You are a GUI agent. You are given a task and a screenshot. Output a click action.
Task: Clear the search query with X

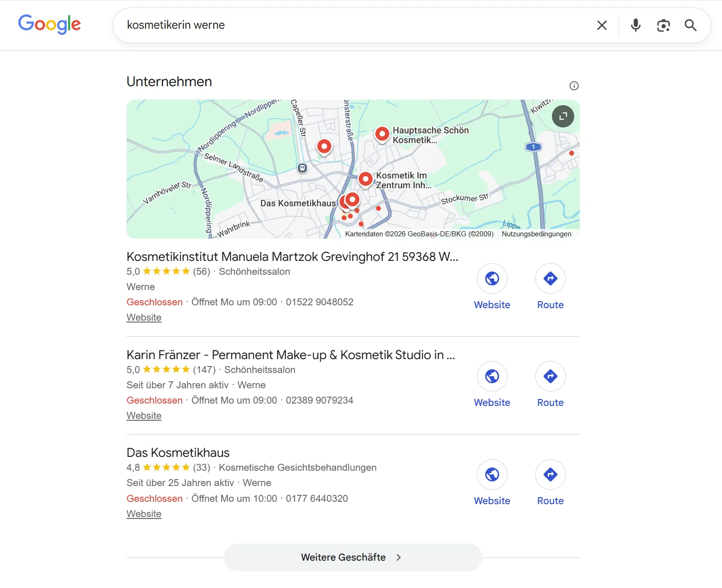[602, 25]
